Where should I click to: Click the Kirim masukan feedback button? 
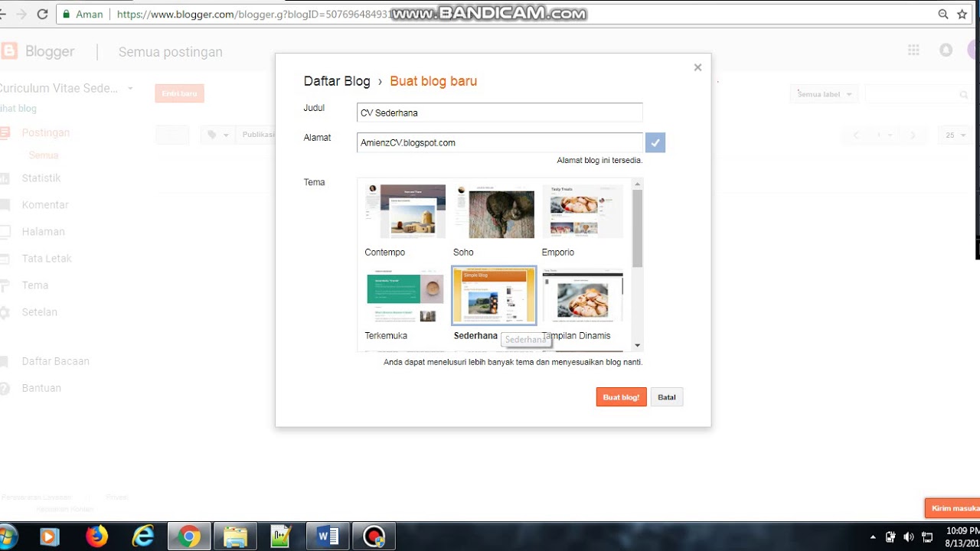tap(952, 508)
